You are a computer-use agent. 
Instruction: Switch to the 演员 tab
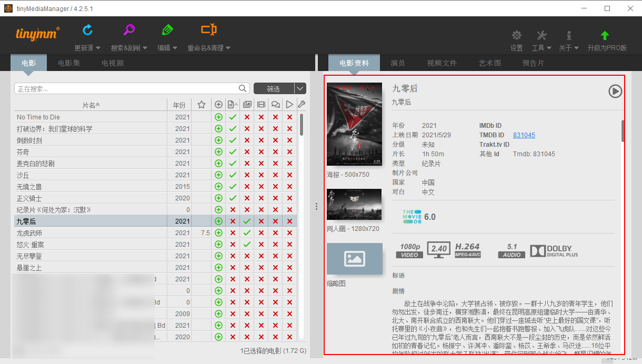[x=398, y=63]
